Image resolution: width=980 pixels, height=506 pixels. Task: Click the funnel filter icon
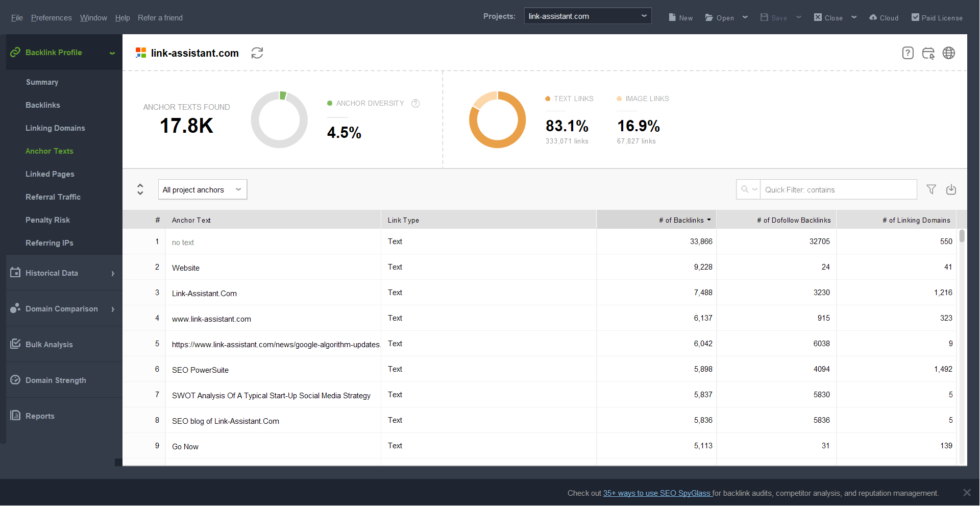tap(932, 189)
